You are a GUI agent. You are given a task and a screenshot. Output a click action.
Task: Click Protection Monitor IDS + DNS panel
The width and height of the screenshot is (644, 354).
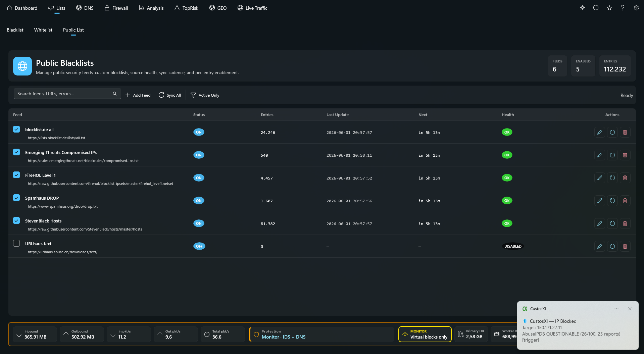(322, 334)
